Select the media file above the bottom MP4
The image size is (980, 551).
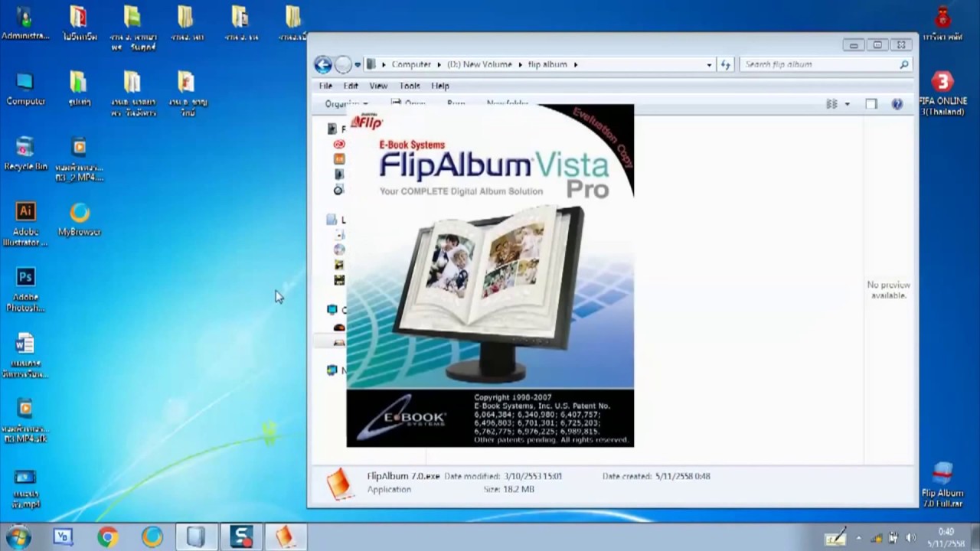pos(25,421)
